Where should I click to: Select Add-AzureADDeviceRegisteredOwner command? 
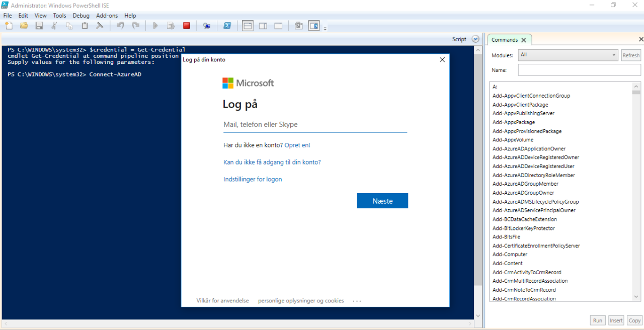536,157
